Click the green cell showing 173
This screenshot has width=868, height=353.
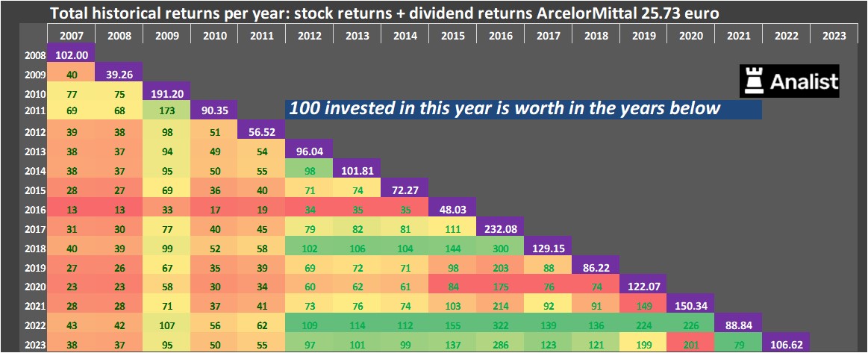(167, 110)
